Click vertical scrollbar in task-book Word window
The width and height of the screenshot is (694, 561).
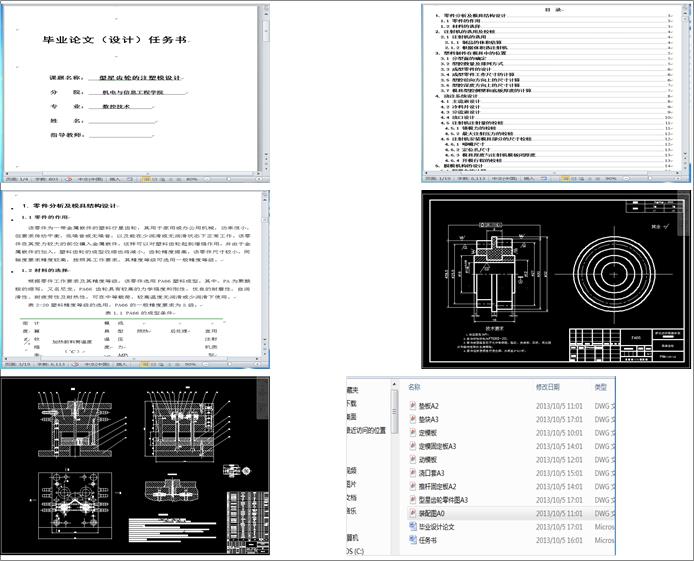click(x=266, y=88)
